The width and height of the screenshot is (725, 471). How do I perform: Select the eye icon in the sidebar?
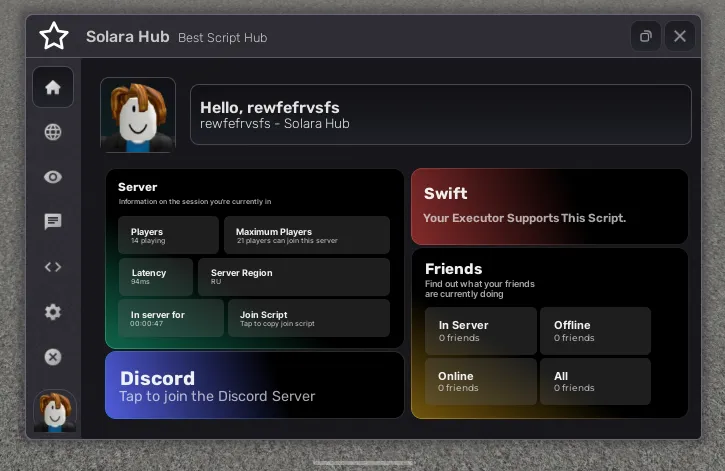53,177
